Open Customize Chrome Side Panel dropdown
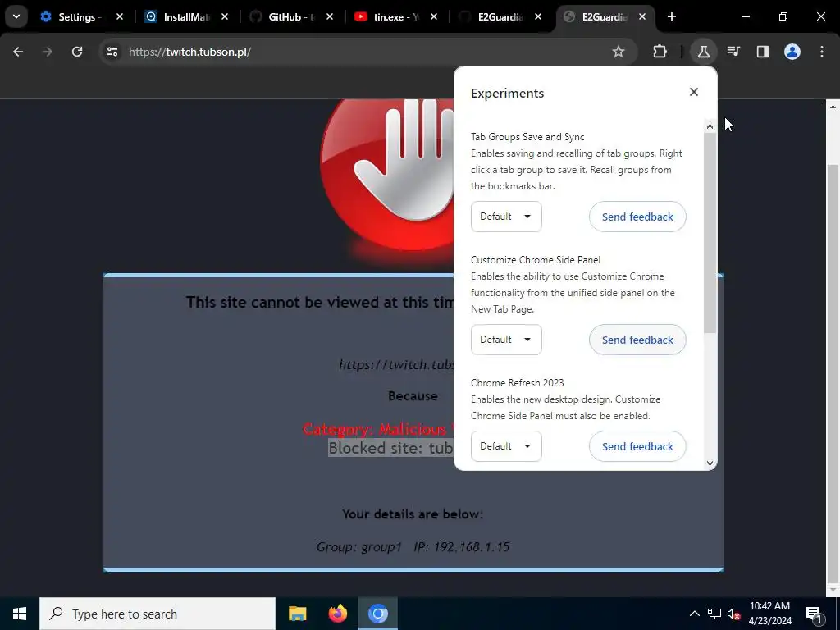Screen dimensions: 840x630 coord(506,340)
